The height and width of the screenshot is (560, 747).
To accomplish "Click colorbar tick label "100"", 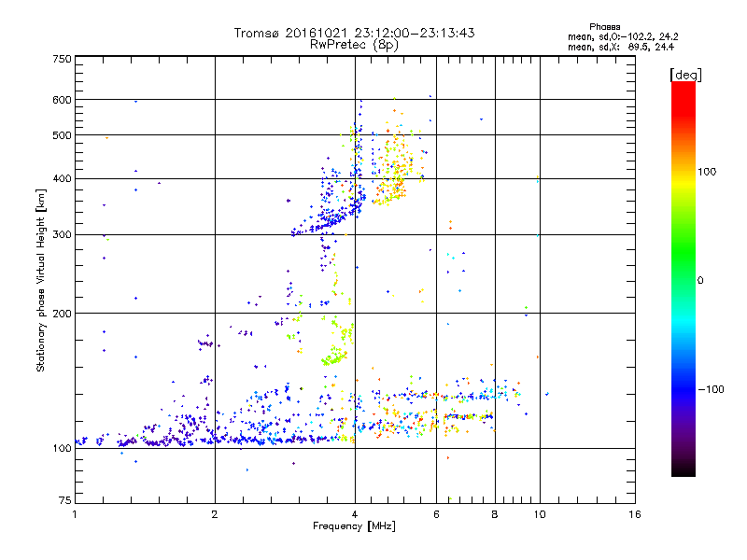I will pos(707,172).
